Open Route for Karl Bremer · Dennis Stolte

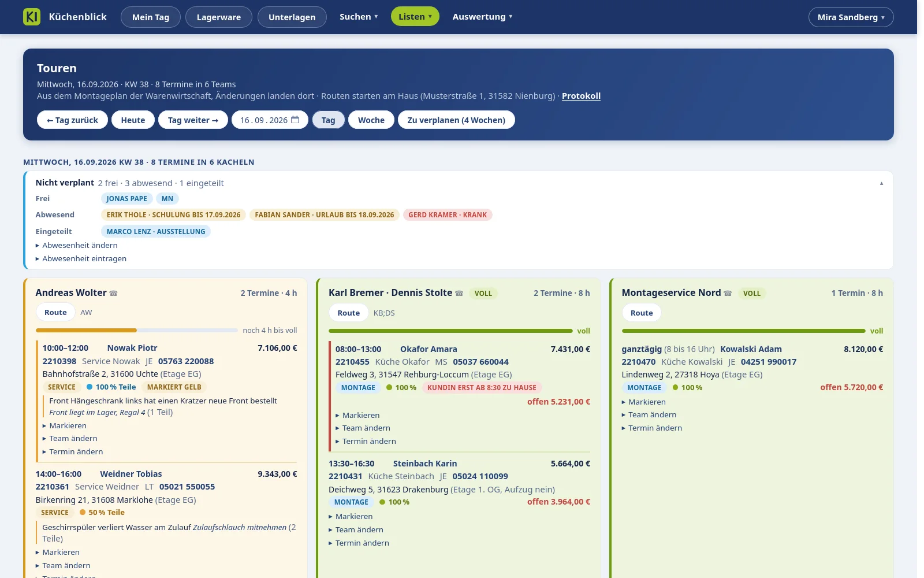click(349, 313)
